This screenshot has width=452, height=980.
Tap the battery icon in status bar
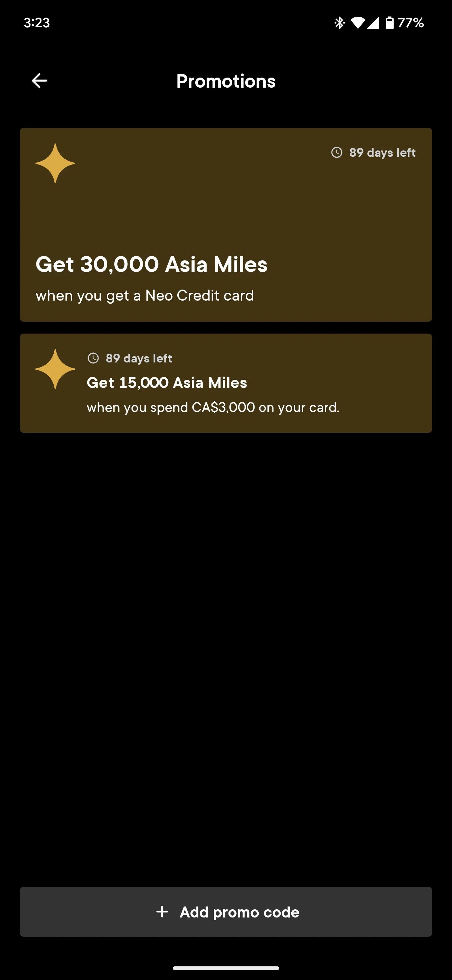coord(390,23)
